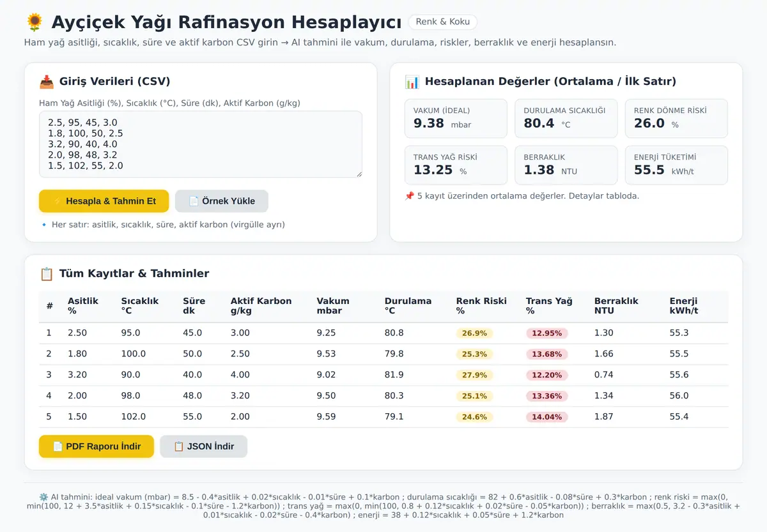Click vacuum value 9.25 in row 1

pos(326,333)
